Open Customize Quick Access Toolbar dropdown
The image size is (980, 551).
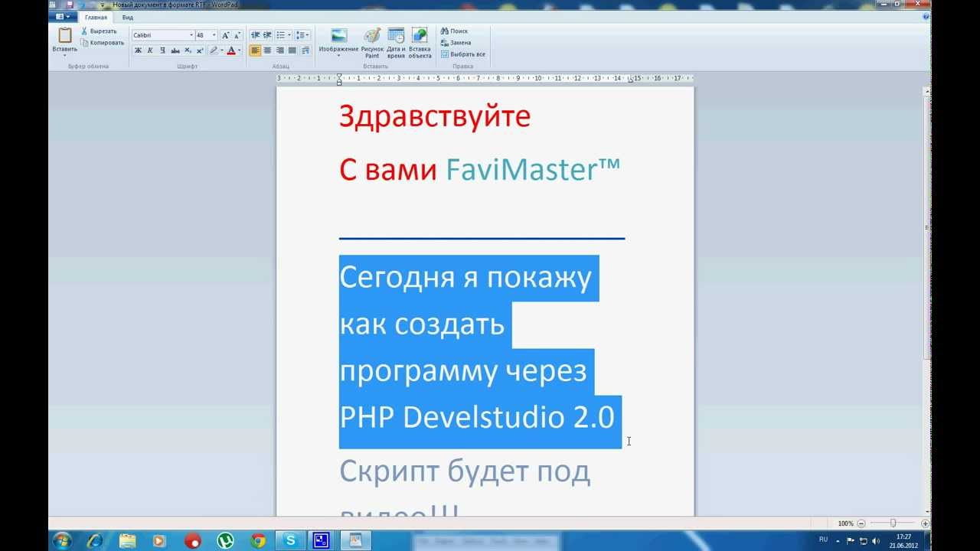(102, 5)
